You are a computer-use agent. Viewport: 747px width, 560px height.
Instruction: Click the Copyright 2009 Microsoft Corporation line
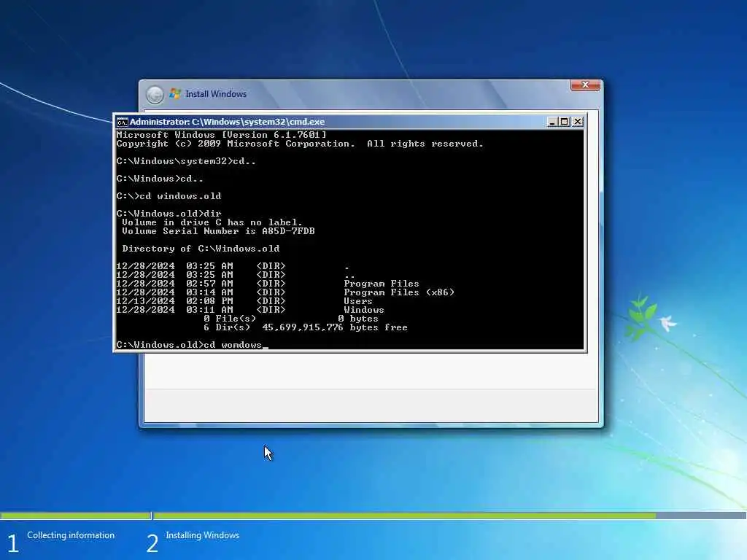pos(300,144)
